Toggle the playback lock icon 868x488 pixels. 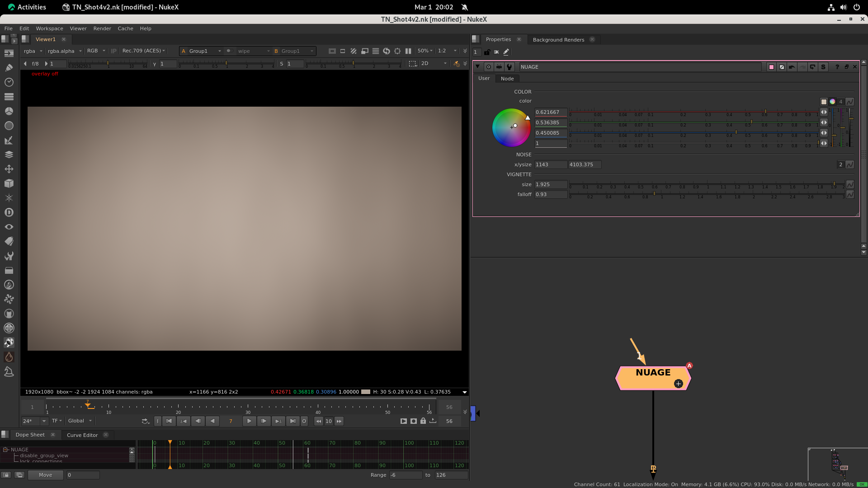coord(423,421)
